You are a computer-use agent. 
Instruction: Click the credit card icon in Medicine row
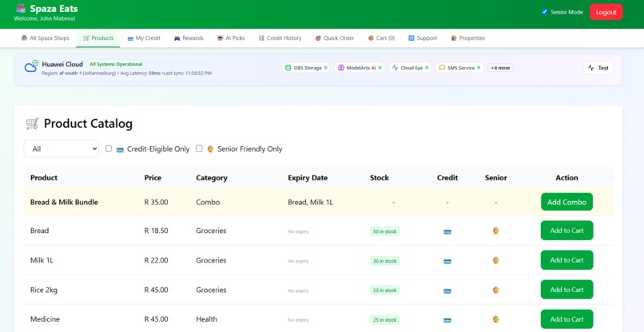(x=447, y=321)
